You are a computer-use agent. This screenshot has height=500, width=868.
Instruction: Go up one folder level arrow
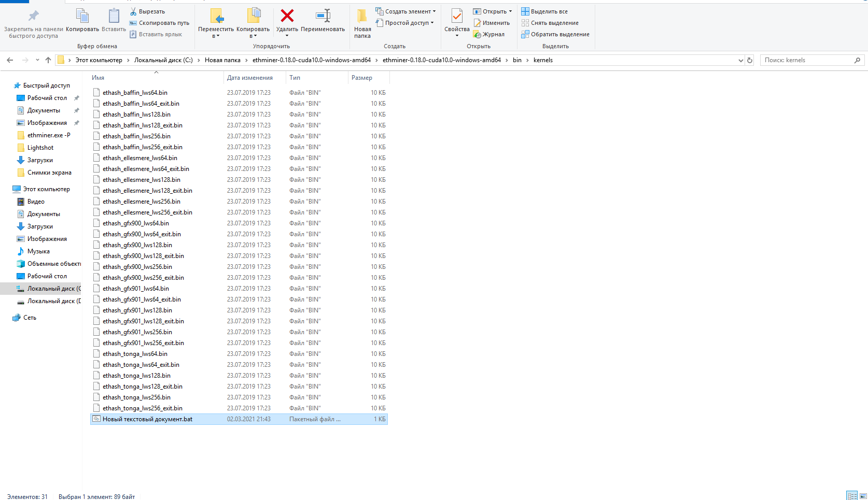48,60
